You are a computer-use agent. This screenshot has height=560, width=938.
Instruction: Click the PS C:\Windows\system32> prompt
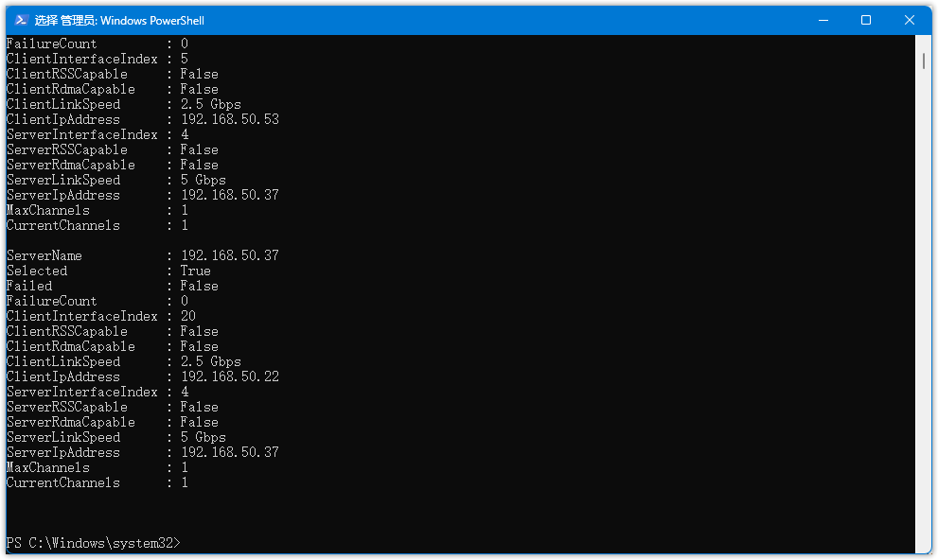[94, 543]
